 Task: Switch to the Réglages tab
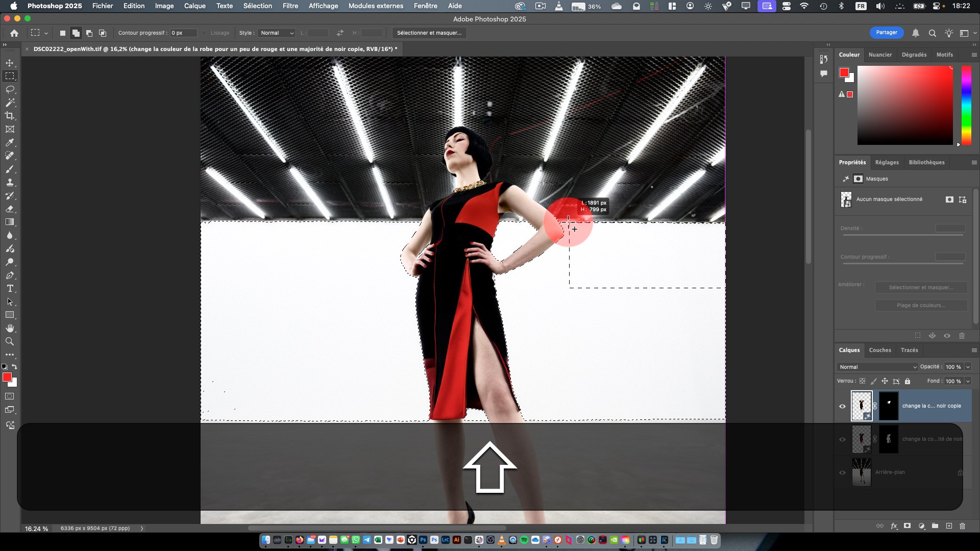(887, 162)
